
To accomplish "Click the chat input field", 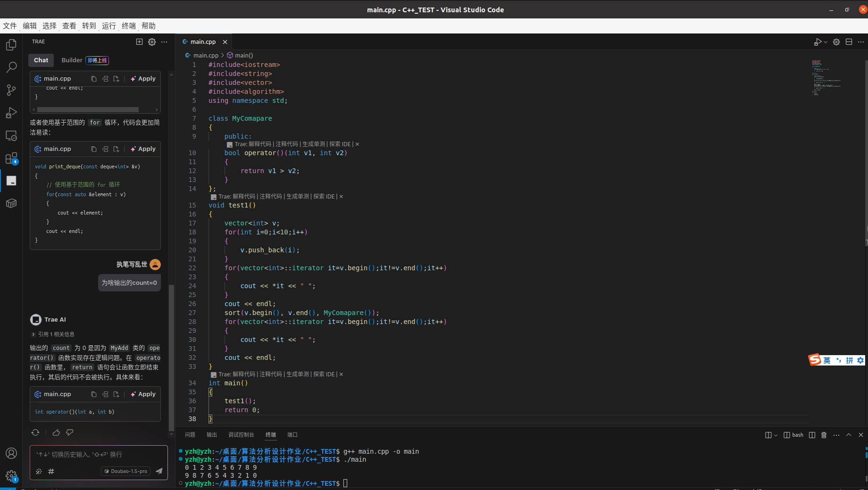I will coord(99,455).
